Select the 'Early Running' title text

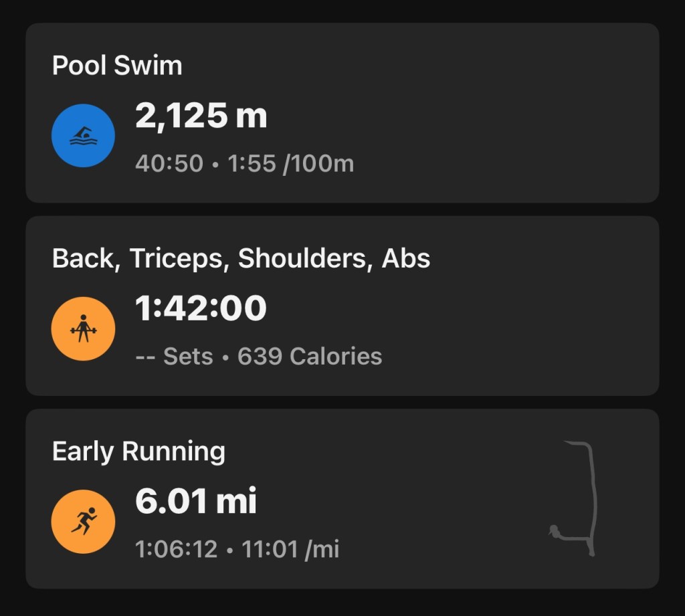point(138,452)
